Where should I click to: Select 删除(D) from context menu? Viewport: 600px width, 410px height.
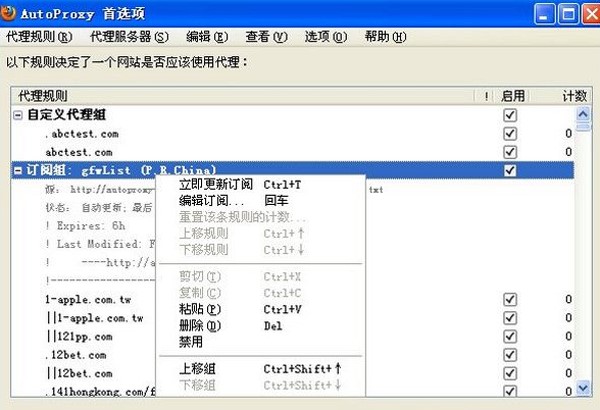tap(260, 326)
